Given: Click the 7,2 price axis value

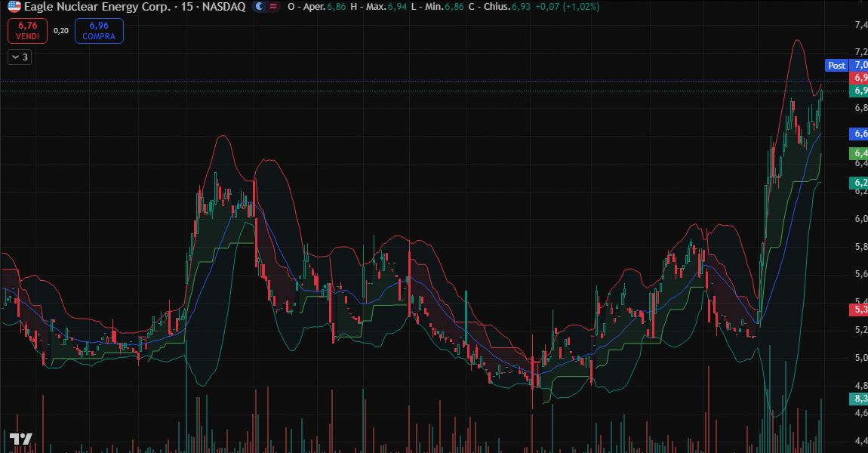Looking at the screenshot, I should (860, 52).
